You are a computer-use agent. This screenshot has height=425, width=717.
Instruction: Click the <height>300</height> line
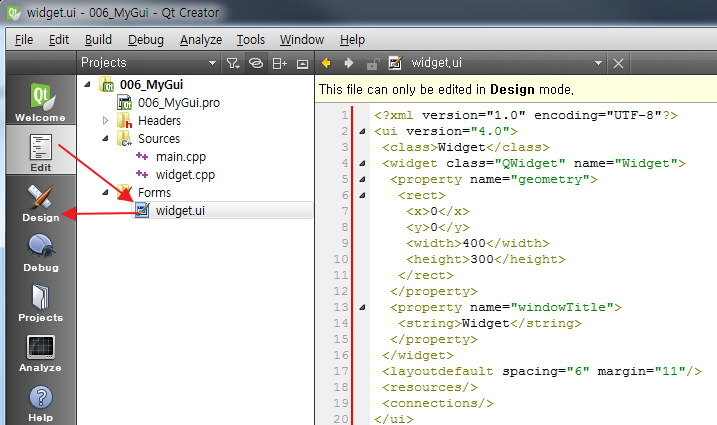tap(486, 259)
